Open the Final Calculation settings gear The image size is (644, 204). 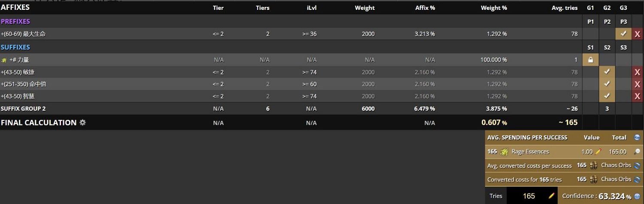tap(82, 123)
